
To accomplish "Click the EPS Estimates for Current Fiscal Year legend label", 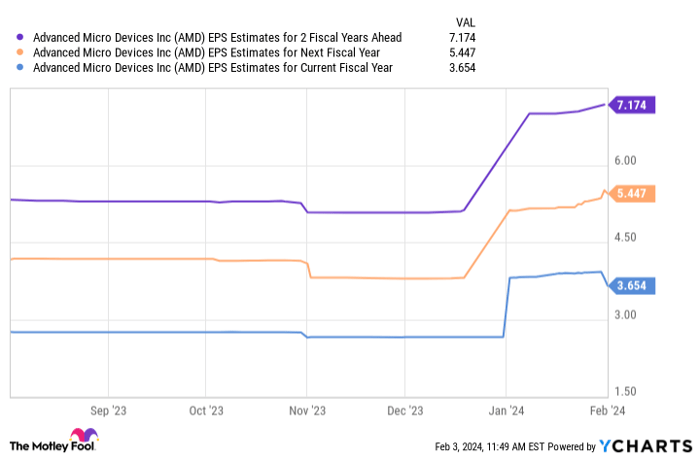I will pyautogui.click(x=213, y=68).
